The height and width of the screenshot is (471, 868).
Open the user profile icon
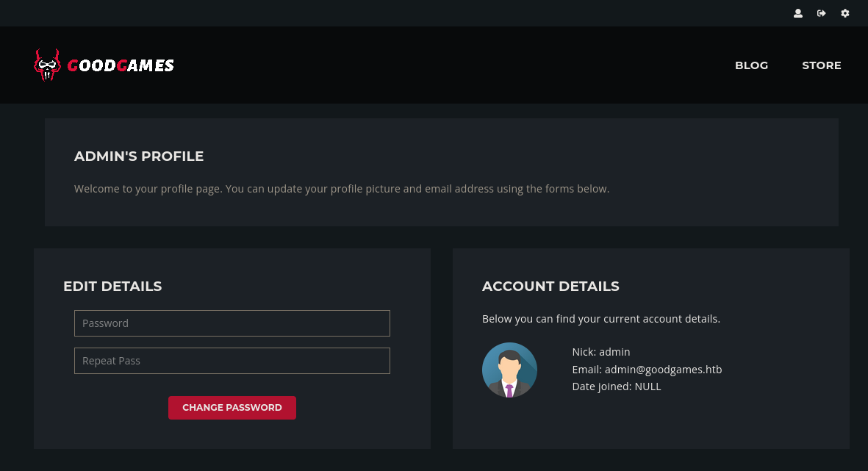(x=797, y=13)
